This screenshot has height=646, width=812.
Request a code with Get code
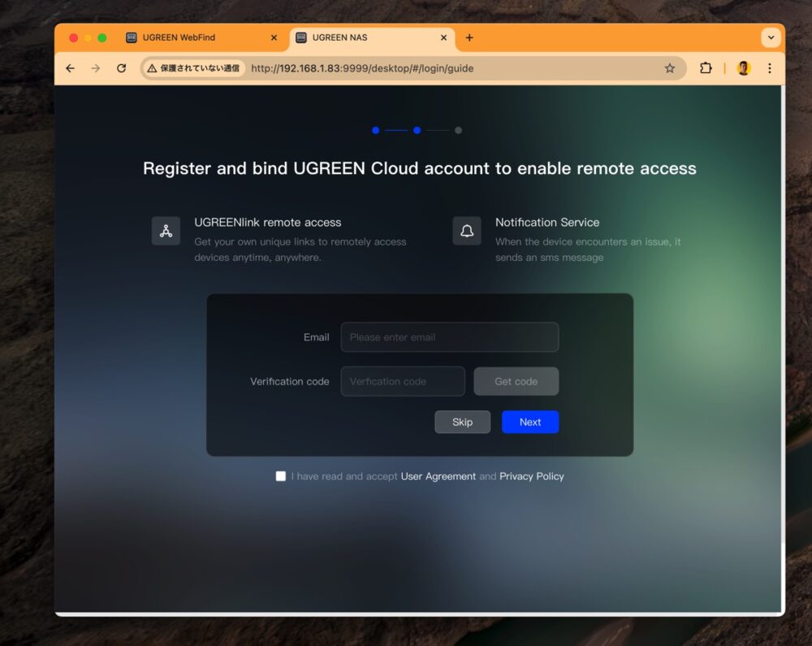click(x=516, y=381)
